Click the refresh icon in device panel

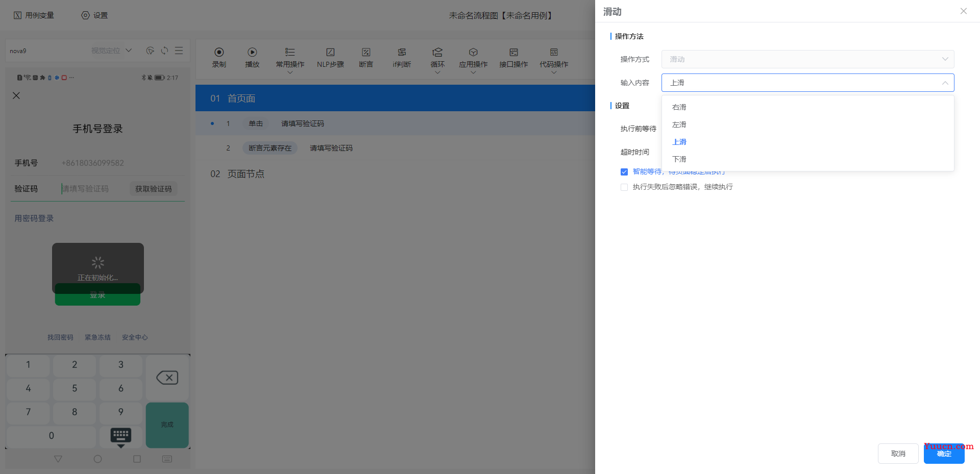pos(164,51)
